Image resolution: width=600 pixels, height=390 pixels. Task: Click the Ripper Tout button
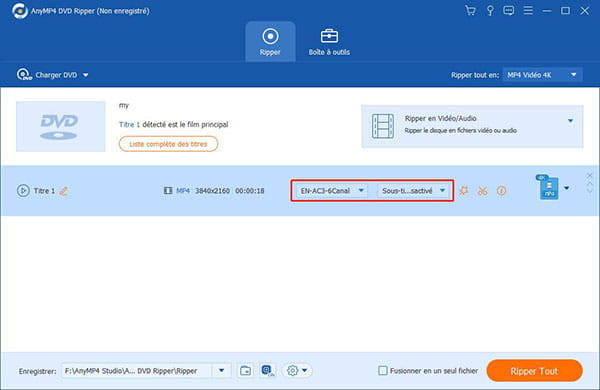coord(534,370)
